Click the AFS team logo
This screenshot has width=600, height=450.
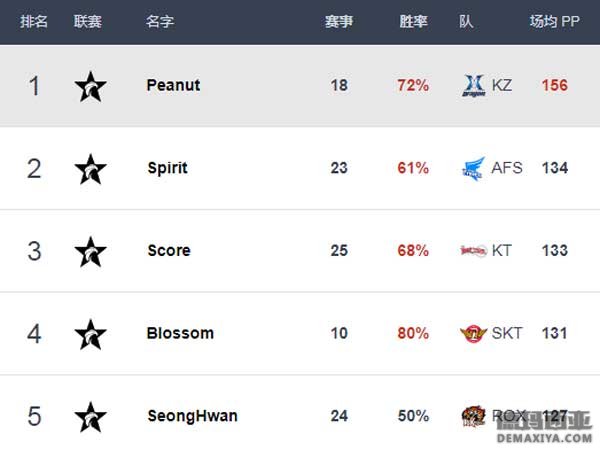click(x=474, y=168)
